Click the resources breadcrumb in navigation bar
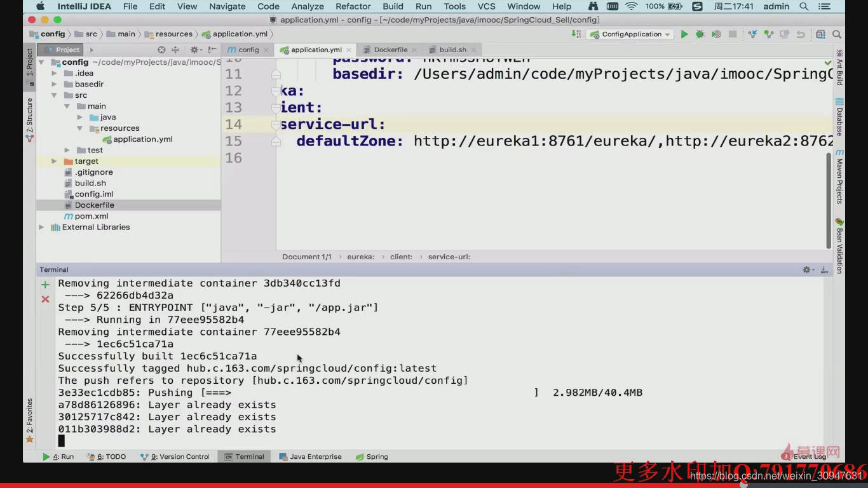This screenshot has width=868, height=488. [168, 34]
